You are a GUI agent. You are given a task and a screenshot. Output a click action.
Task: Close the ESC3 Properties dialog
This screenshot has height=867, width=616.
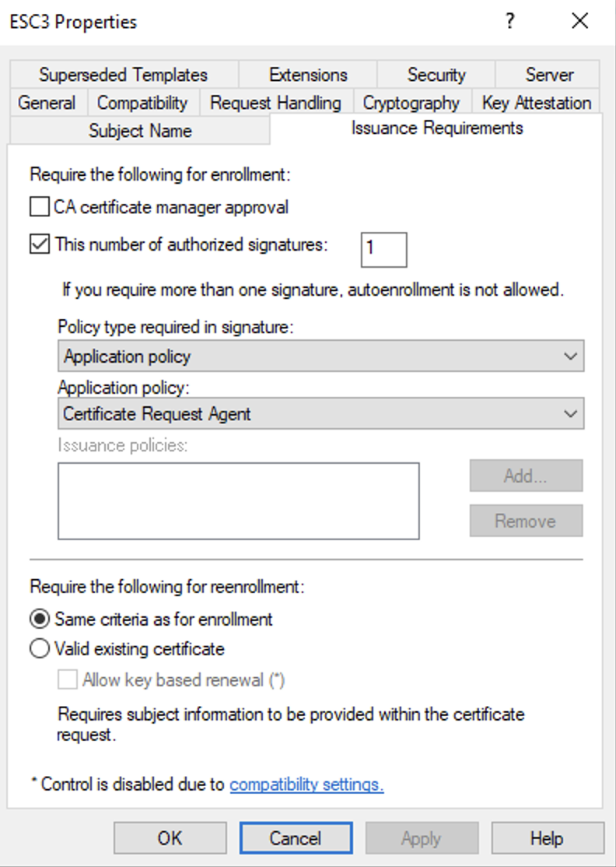[x=580, y=21]
